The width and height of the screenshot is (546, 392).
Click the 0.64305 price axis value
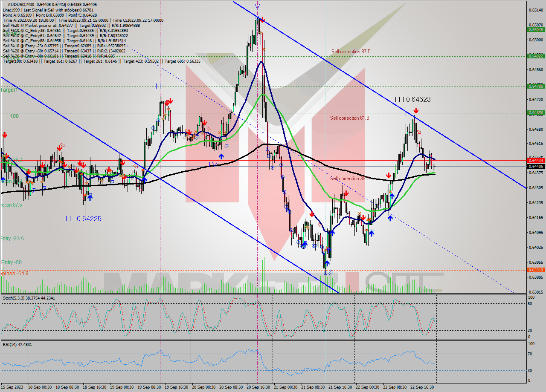(536, 188)
